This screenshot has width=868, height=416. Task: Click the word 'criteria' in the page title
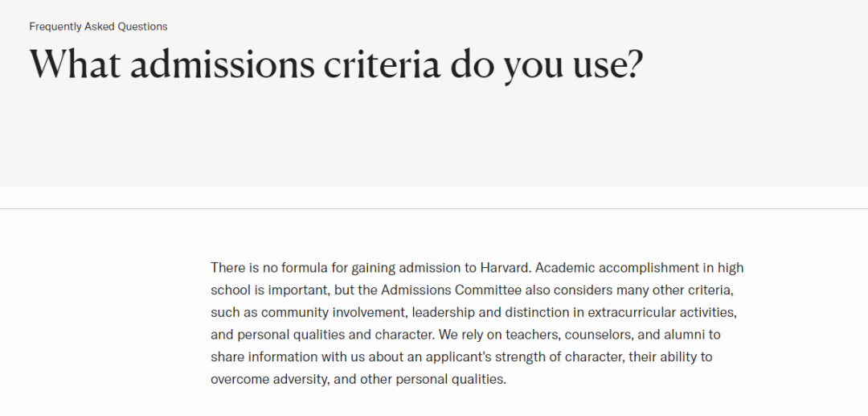tap(382, 64)
